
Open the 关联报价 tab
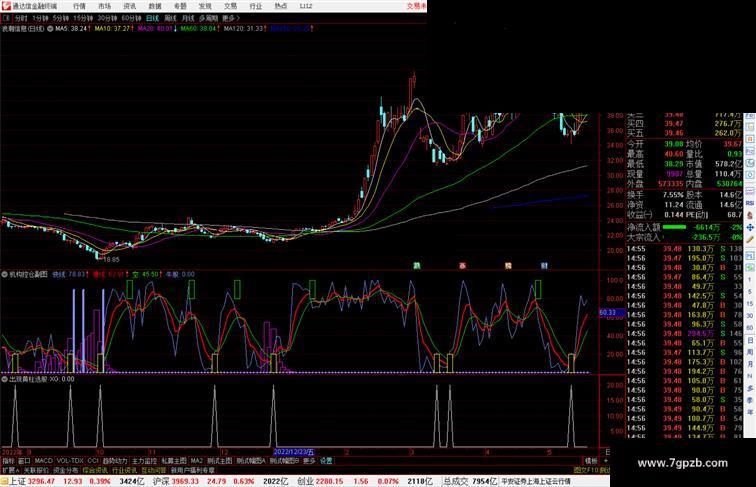coord(36,470)
